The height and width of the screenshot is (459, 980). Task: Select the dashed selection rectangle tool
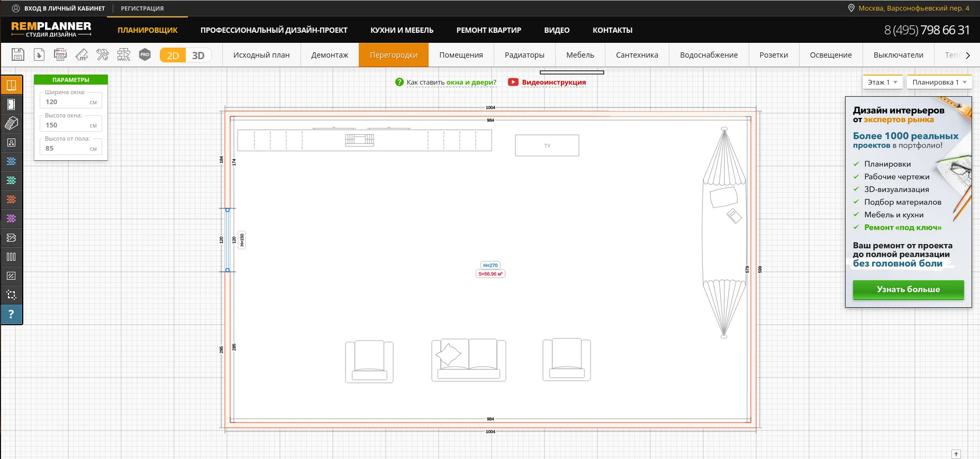[11, 295]
